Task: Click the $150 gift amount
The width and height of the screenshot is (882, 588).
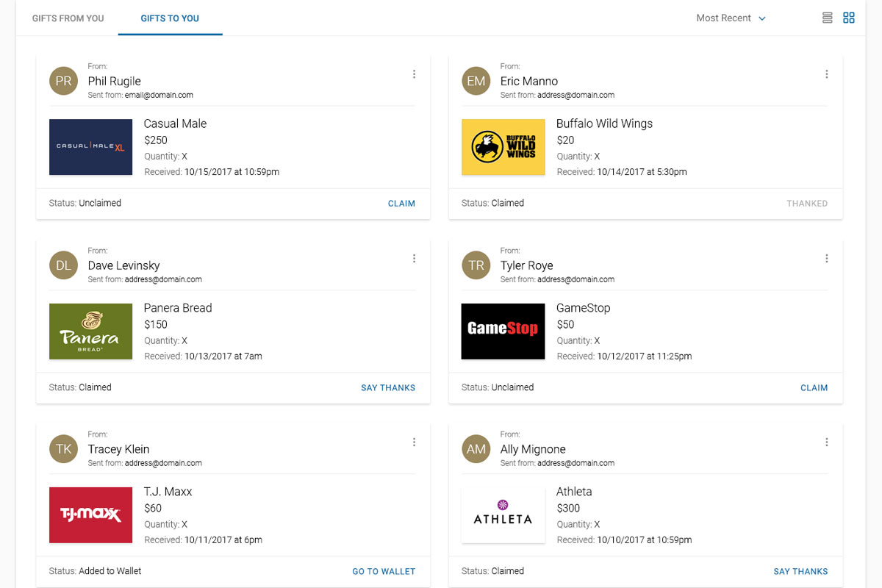Action: click(x=156, y=324)
